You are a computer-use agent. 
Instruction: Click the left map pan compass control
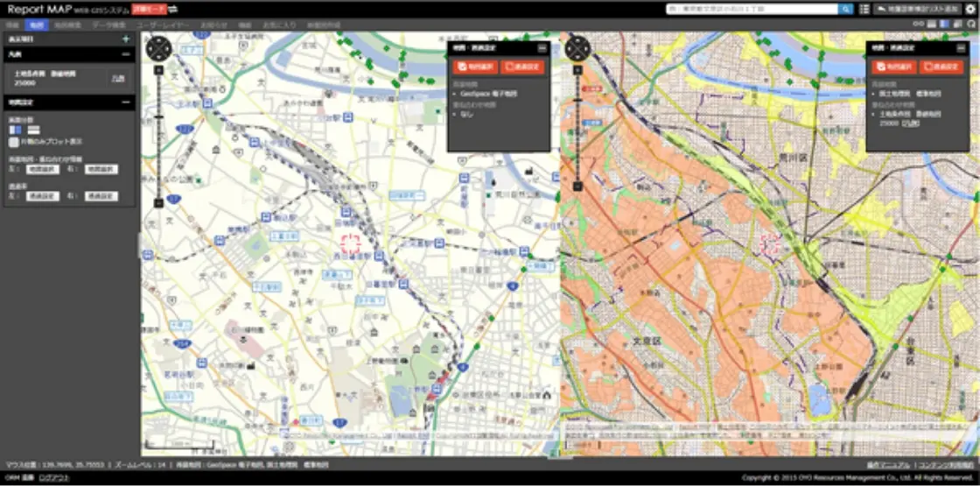pyautogui.click(x=158, y=48)
